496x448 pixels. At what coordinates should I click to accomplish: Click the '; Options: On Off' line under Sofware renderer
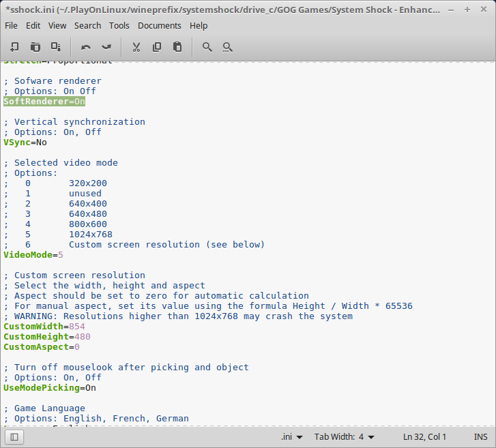click(50, 91)
